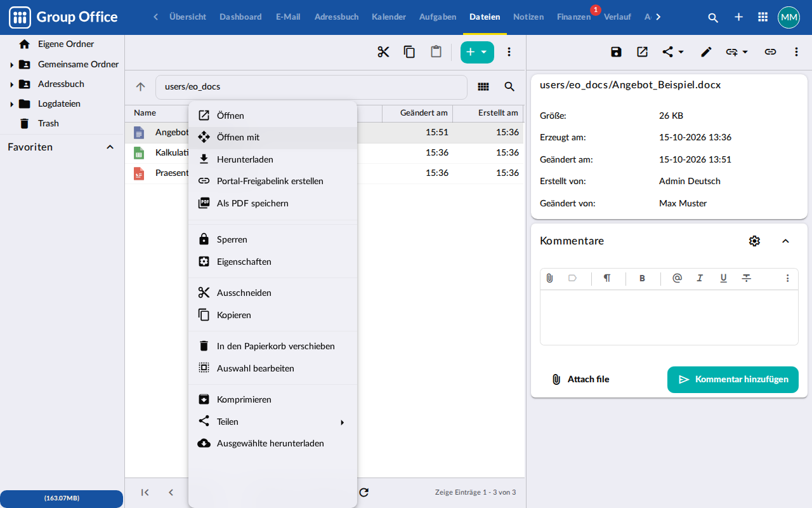Open the Kommentare settings gear
812x508 pixels.
point(754,241)
